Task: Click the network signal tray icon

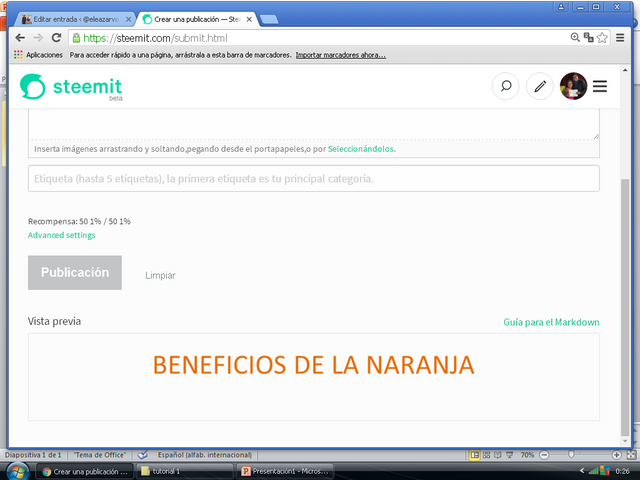Action: (x=593, y=471)
